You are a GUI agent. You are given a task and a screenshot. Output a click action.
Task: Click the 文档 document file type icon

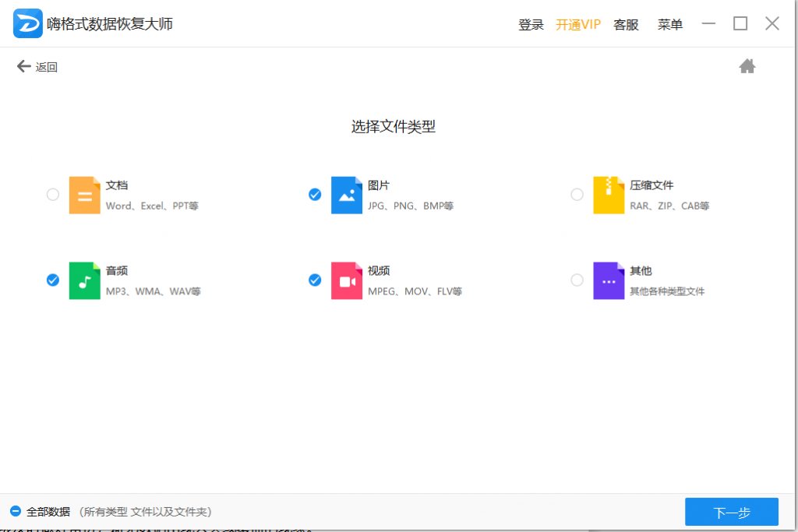point(85,195)
